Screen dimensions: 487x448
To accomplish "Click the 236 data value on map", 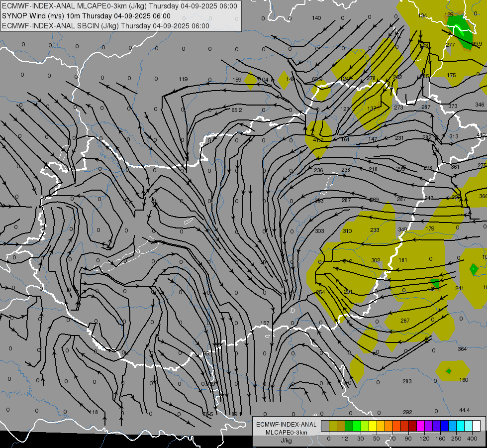I will (x=318, y=170).
